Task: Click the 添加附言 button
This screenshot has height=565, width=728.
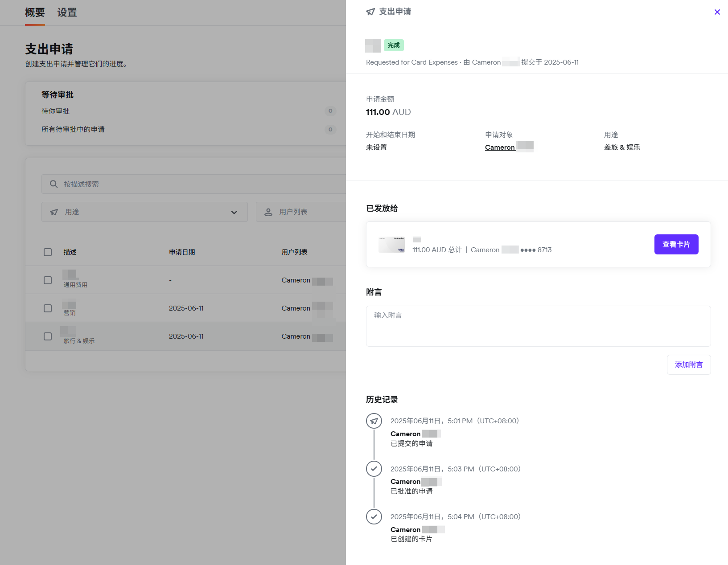Action: coord(688,365)
